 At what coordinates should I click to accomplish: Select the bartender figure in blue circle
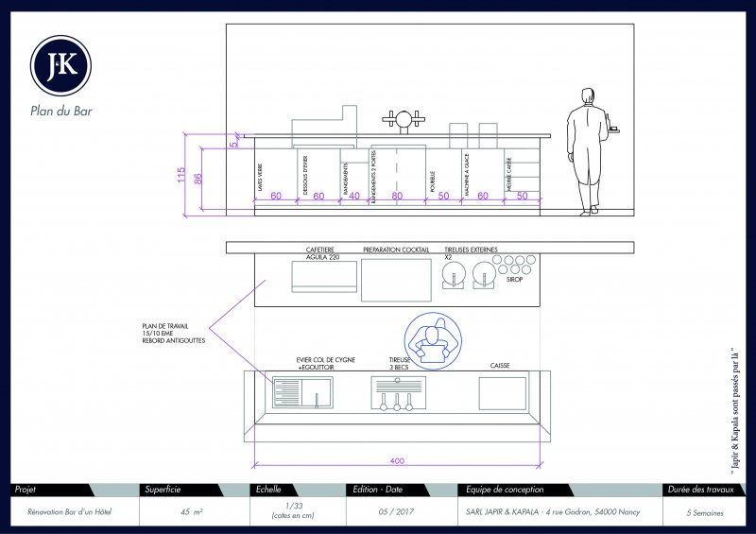tap(432, 339)
